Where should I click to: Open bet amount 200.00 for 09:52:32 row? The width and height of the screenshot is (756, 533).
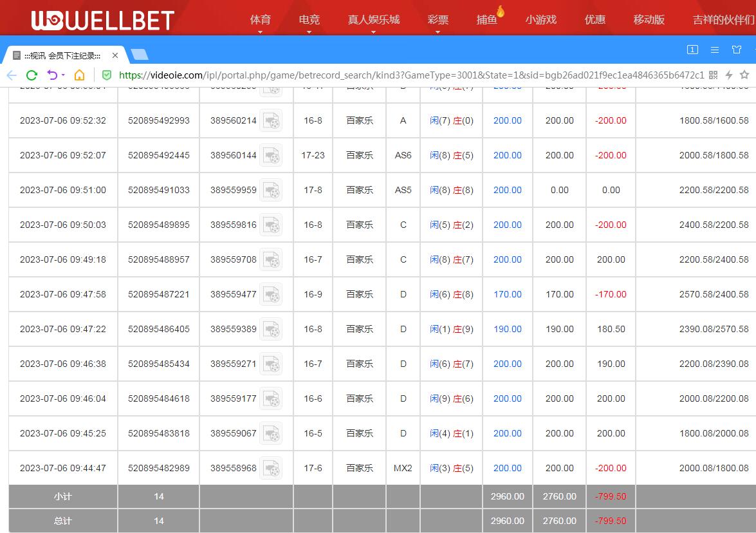pyautogui.click(x=507, y=120)
